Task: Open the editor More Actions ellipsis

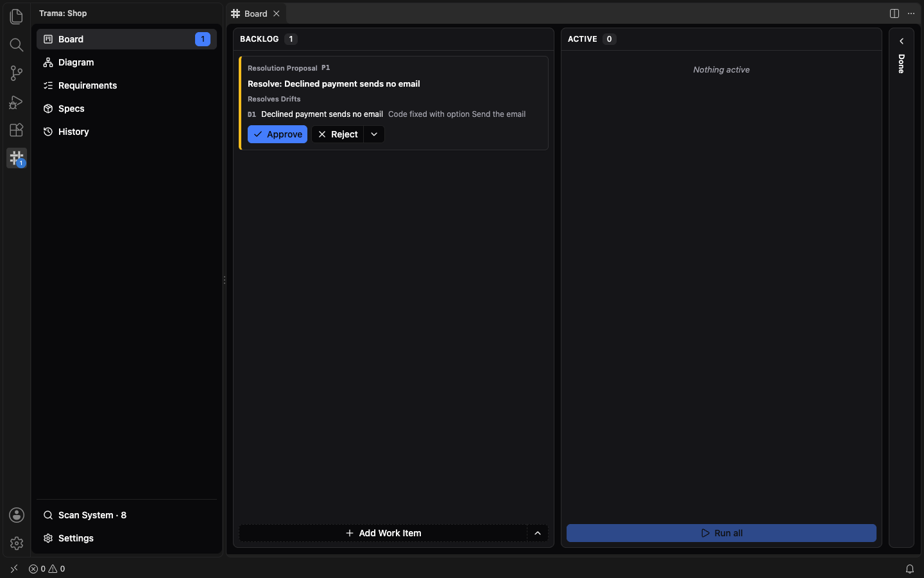Action: point(911,13)
